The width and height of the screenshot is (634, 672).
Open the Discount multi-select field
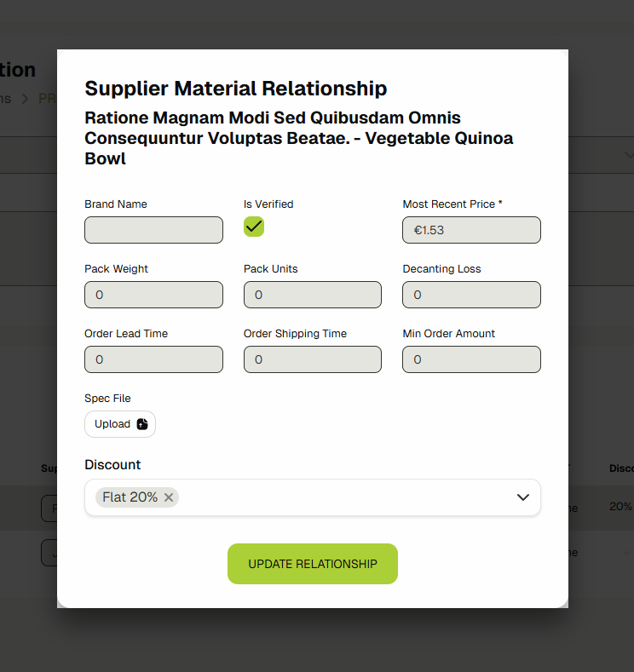pos(341,497)
